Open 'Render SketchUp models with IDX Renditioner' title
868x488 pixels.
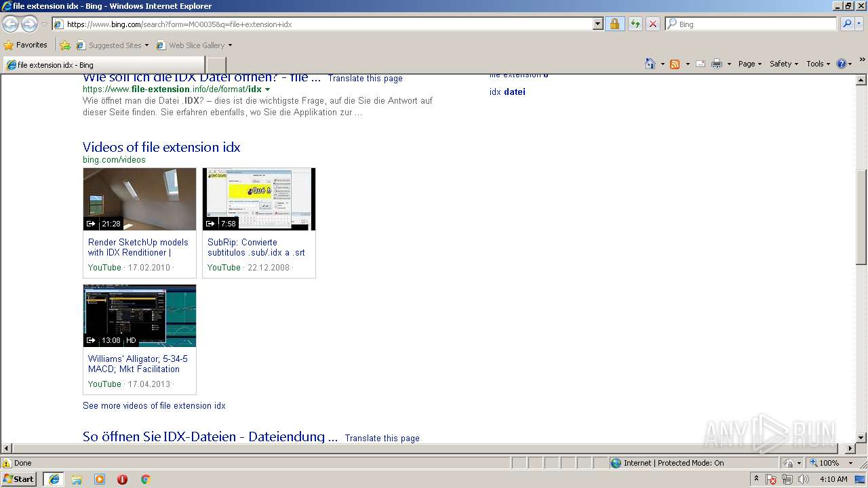point(138,247)
